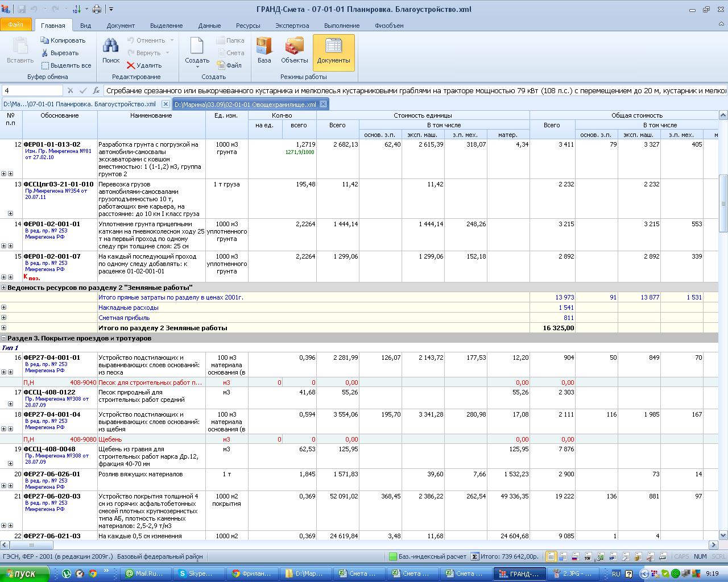Click the cell address input box
Screen dimensions: 728x582
[x=32, y=90]
